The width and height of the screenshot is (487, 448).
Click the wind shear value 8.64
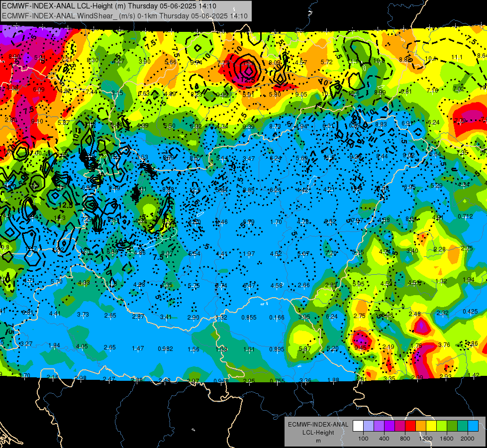482,56
